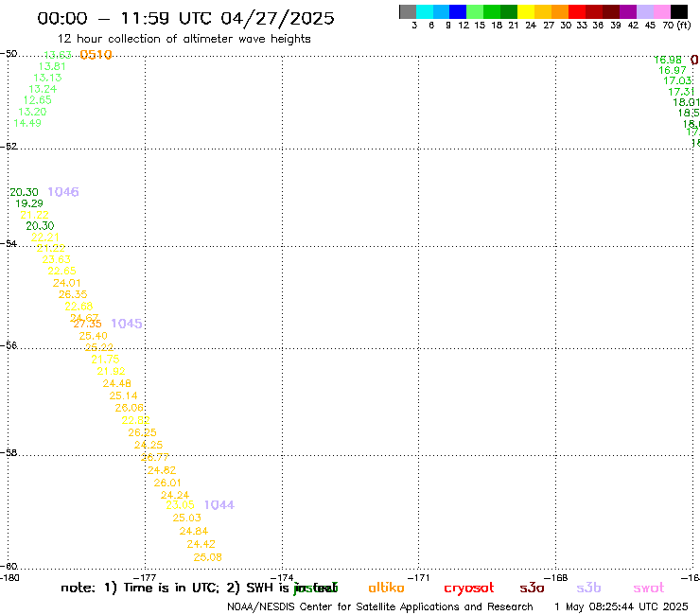The height and width of the screenshot is (615, 700).
Task: Click the wave height value 26.25
Action: 142,432
